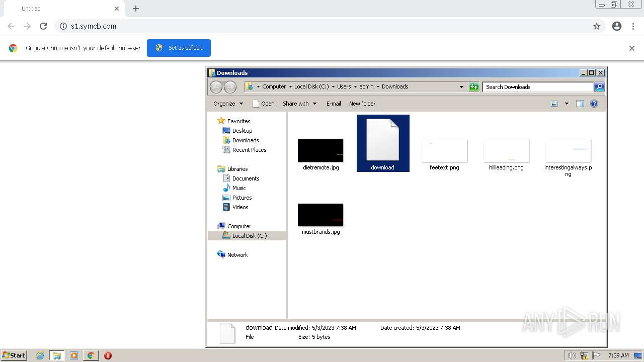Image resolution: width=644 pixels, height=362 pixels.
Task: Click the Chrome taskbar icon
Action: [x=91, y=355]
